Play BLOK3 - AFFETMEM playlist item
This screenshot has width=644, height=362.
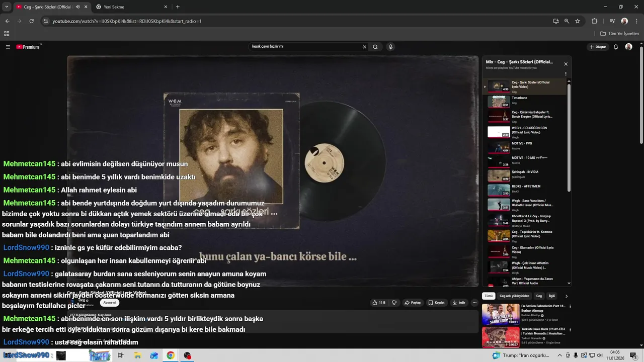[x=525, y=190]
